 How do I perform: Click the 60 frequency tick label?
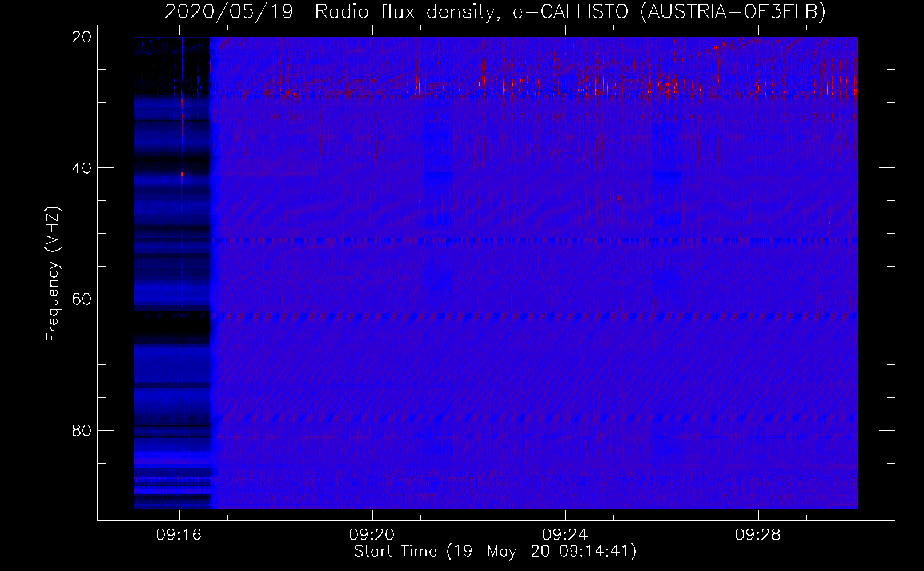[82, 299]
